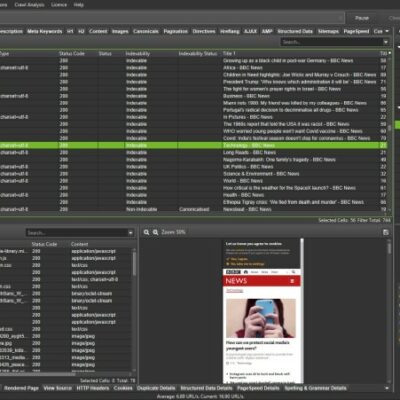Select the 'In Pictures - BBC News' title cell
400x400 pixels.
click(x=248, y=117)
